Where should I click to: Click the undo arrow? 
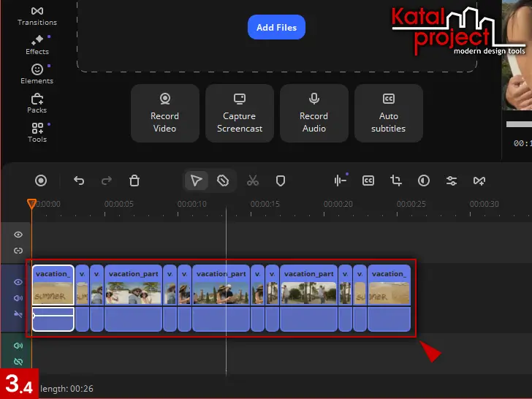point(79,180)
